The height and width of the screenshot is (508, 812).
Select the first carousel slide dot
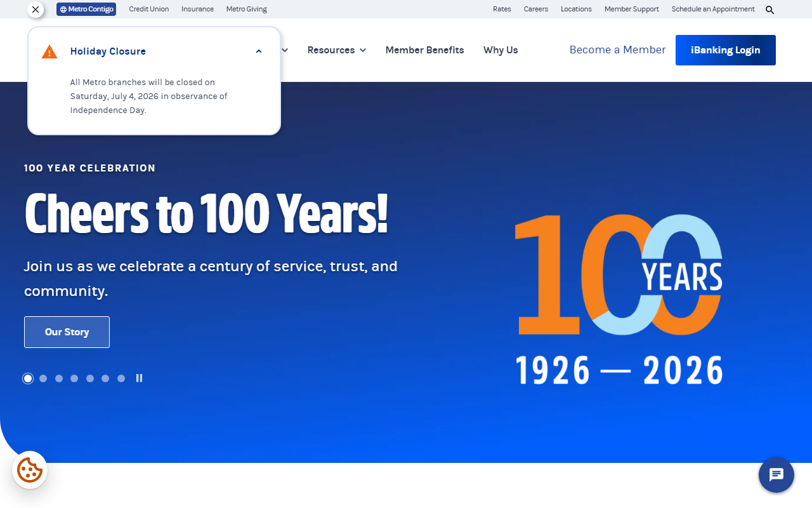click(x=28, y=378)
